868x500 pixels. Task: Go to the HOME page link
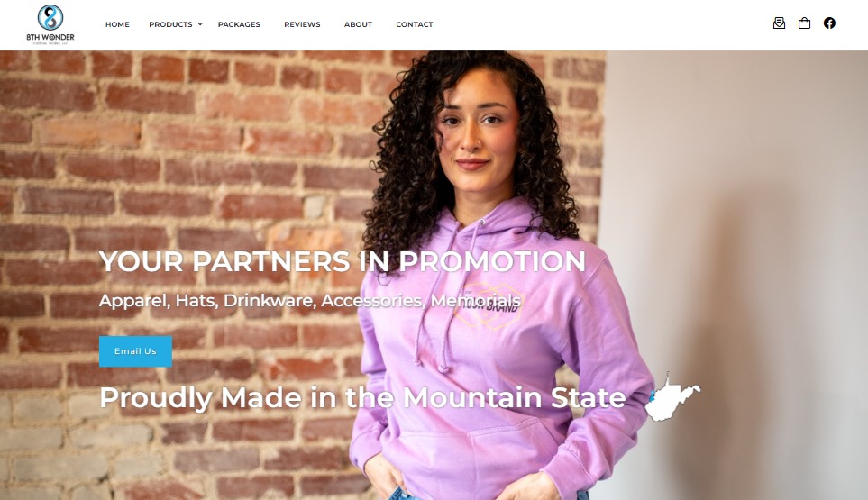point(117,24)
